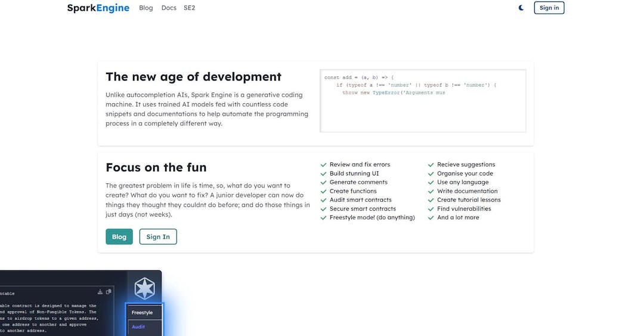This screenshot has width=644, height=336.
Task: Click the 'Organise your code' text
Action: click(x=465, y=174)
